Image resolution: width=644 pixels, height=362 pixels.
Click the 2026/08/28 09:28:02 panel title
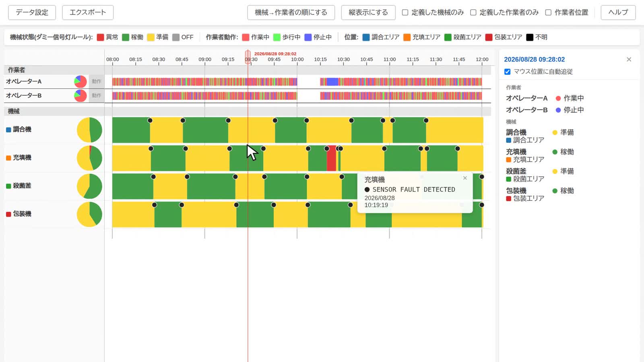pos(535,60)
